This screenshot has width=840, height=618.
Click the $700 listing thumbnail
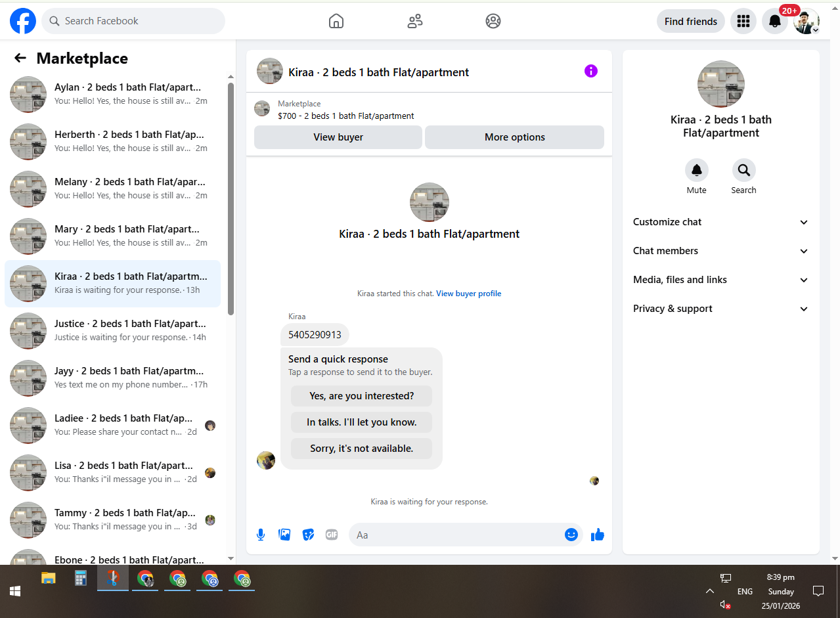point(262,109)
